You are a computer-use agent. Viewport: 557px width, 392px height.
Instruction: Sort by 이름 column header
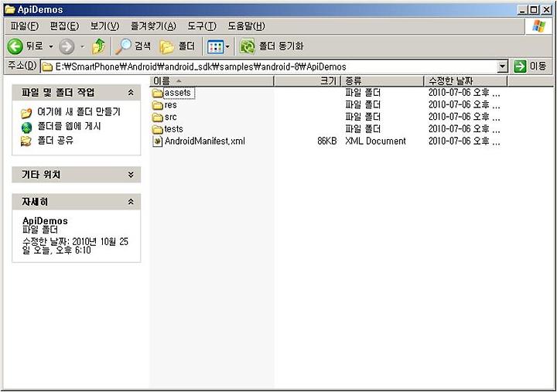(x=213, y=81)
